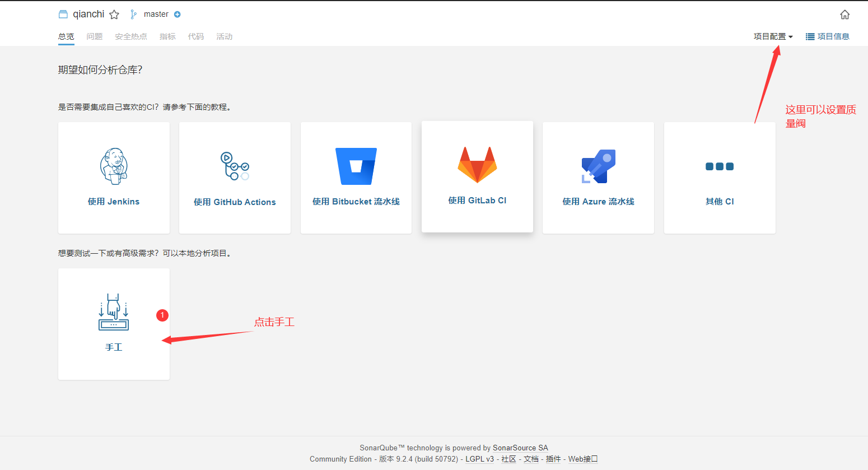
Task: Select the 使用 Jenkins label
Action: 114,202
